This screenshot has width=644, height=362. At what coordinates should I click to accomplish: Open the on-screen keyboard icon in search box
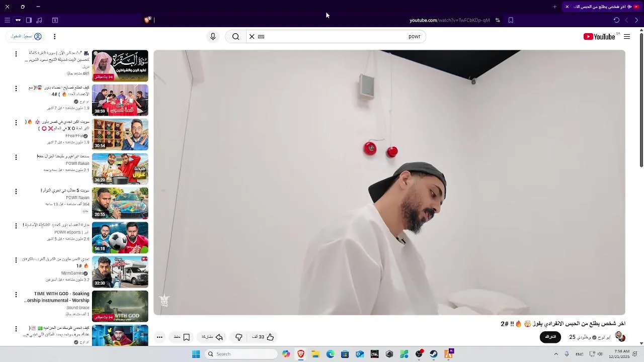coord(261,37)
